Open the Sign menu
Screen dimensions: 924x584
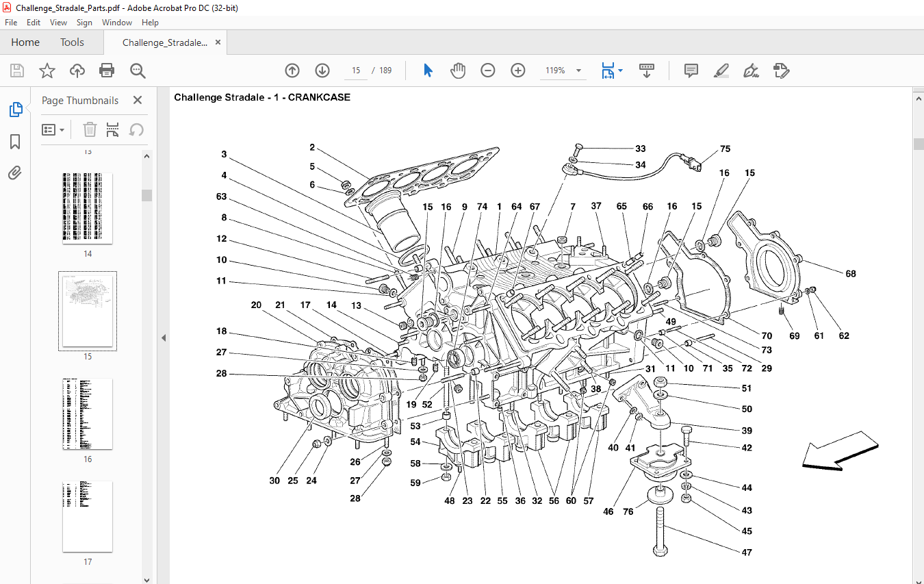[x=84, y=23]
